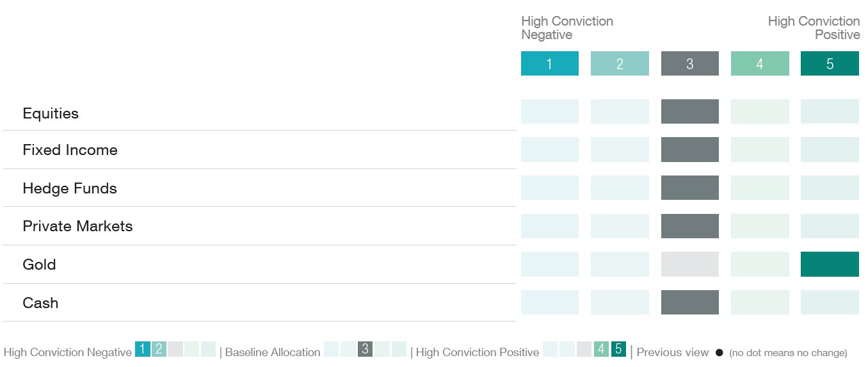Screen dimensions: 868x367
Task: Click the High Conviction Positive header text
Action: pos(814,28)
